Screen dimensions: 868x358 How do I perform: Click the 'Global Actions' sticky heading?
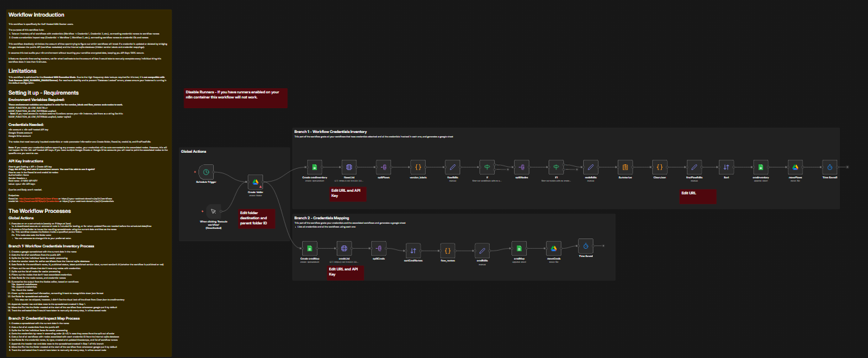pyautogui.click(x=194, y=152)
